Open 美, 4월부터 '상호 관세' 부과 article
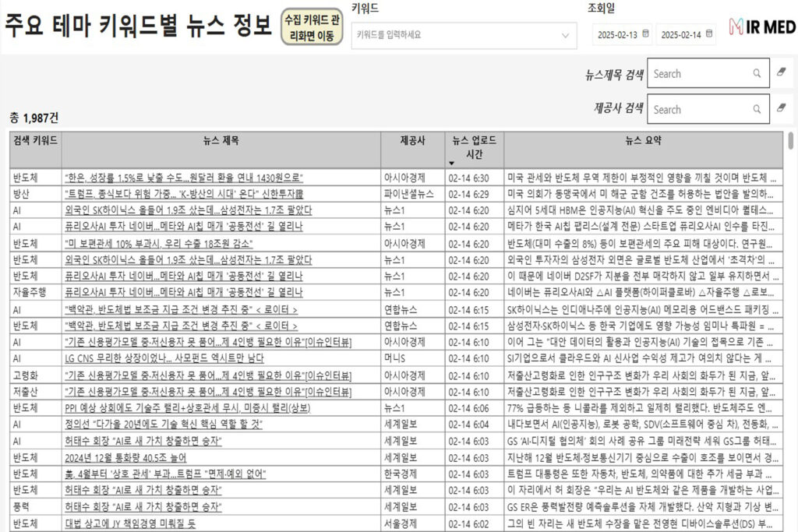Screen dimensions: 798x532 [x=165, y=474]
